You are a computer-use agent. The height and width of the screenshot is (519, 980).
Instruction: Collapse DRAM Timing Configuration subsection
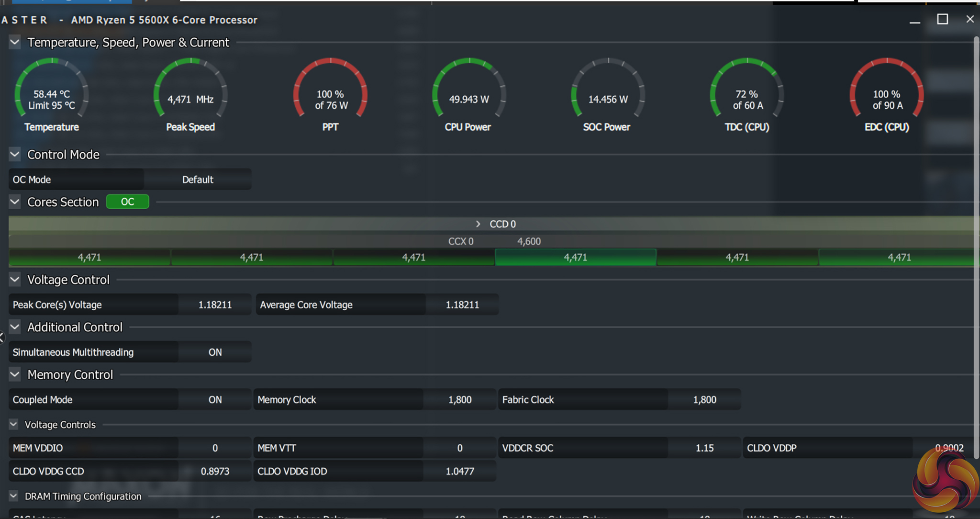[x=13, y=496]
